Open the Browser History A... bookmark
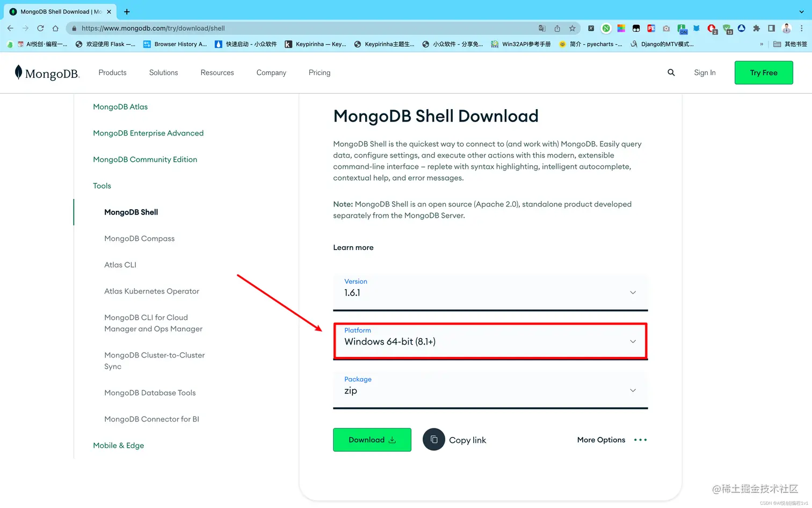The width and height of the screenshot is (812, 508). coord(175,44)
